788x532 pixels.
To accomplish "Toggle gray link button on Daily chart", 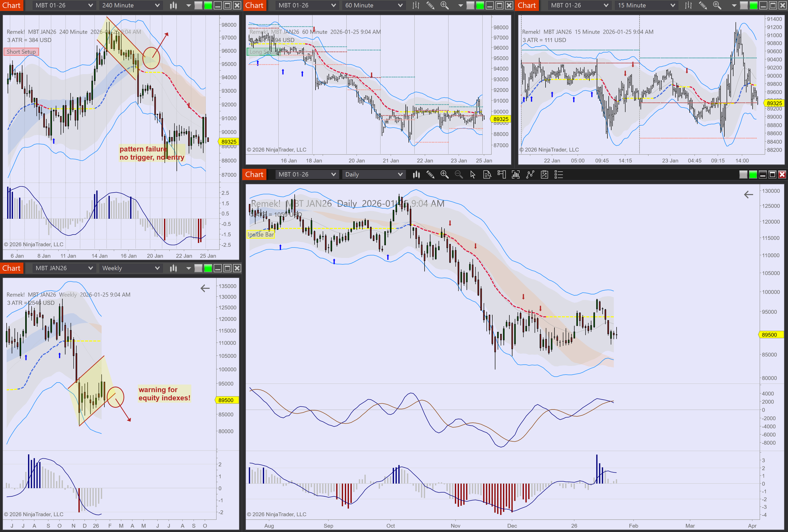I will (743, 175).
